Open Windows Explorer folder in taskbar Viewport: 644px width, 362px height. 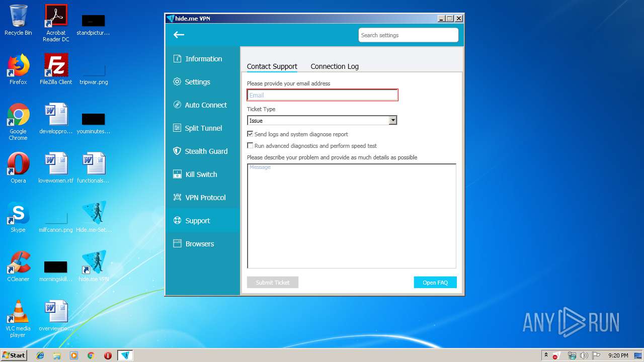(57, 355)
